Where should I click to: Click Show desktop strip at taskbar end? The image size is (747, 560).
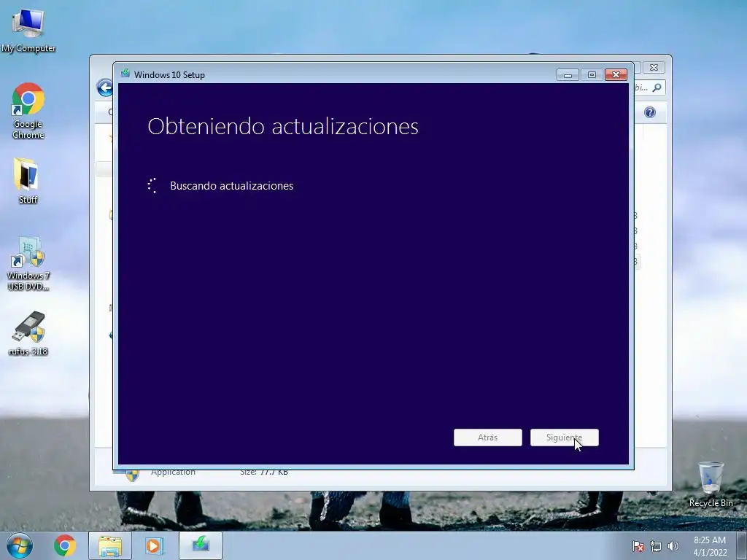[742, 545]
